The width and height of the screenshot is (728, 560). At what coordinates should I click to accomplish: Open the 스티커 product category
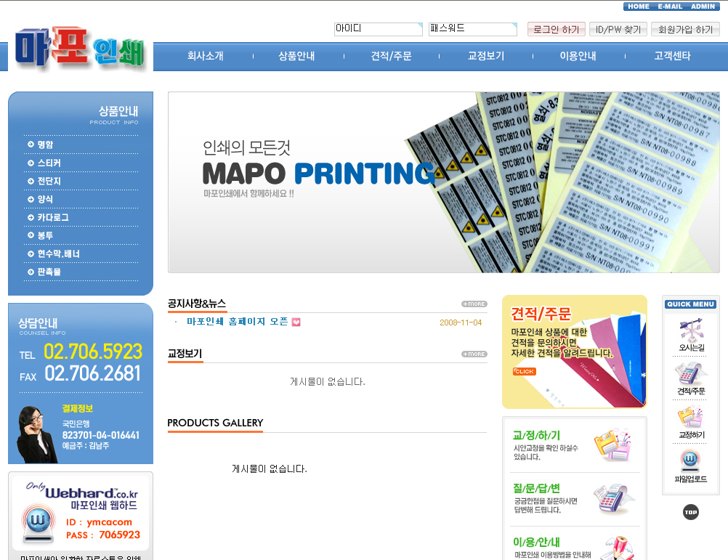click(49, 163)
